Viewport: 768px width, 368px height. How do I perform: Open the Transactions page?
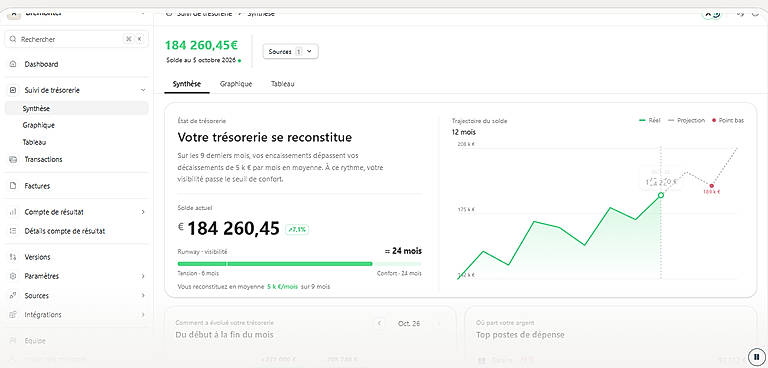[43, 159]
